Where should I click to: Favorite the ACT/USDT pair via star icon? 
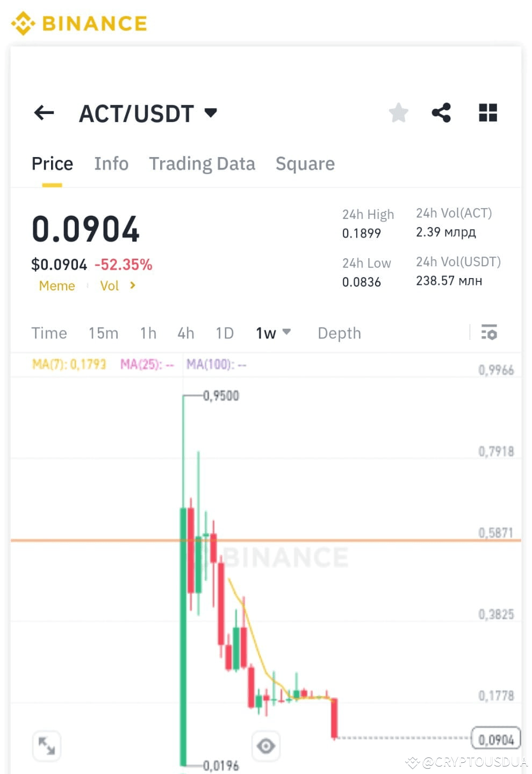click(398, 112)
